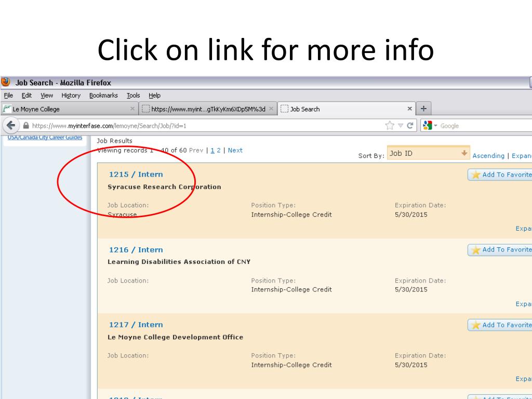Bookmark page with the star icon
532x399 pixels.
coord(390,126)
